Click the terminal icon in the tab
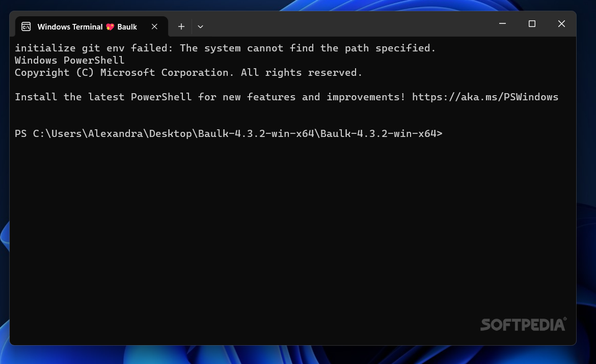This screenshot has height=364, width=596. point(26,26)
